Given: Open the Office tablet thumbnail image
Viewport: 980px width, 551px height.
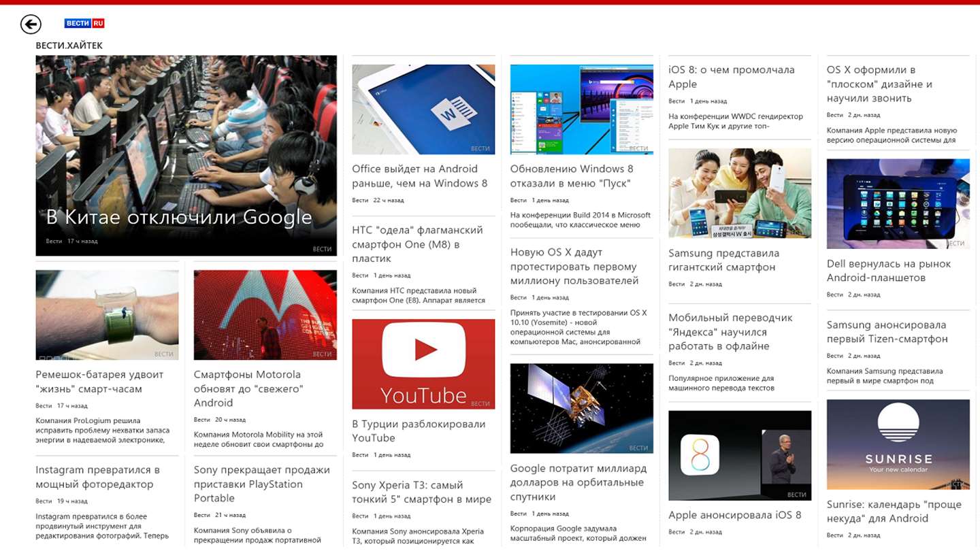Looking at the screenshot, I should point(423,110).
